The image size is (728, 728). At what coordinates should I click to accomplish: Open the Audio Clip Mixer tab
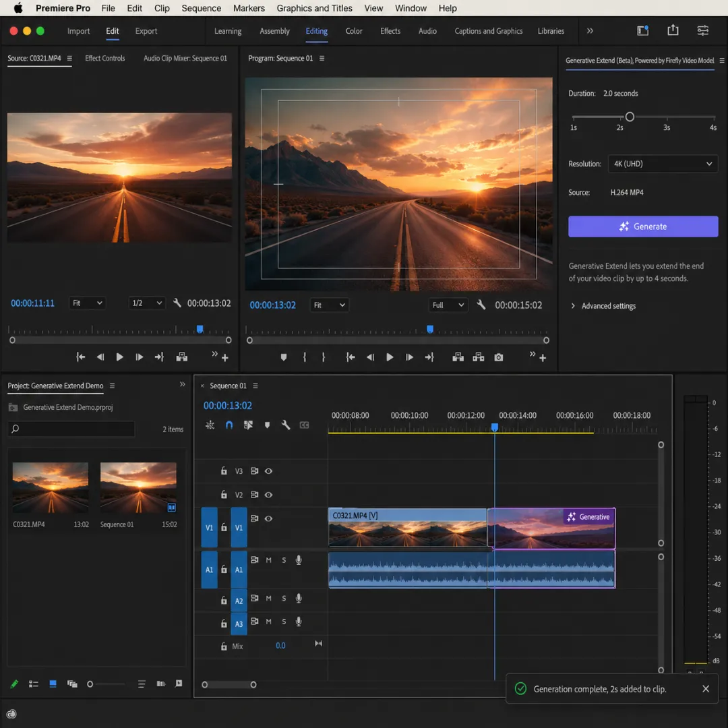click(x=185, y=59)
